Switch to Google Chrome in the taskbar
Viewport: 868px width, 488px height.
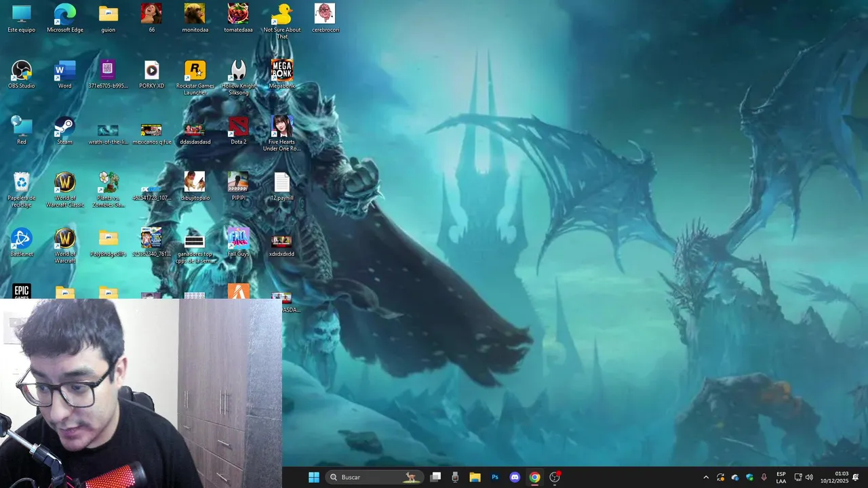pyautogui.click(x=534, y=477)
